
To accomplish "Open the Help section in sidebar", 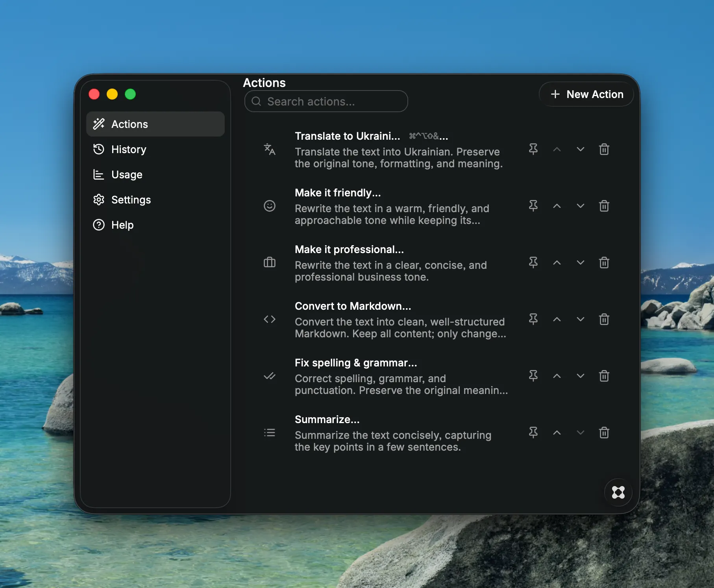I will [x=155, y=225].
